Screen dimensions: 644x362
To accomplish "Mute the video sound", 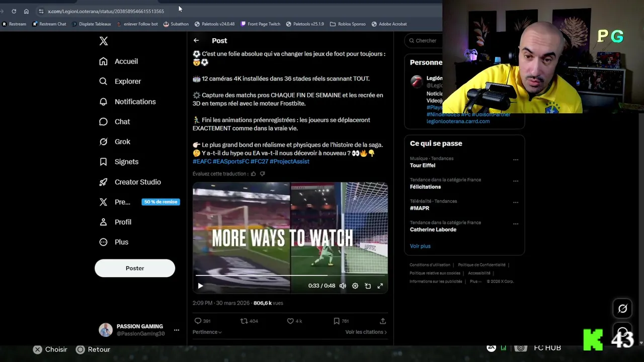I will click(343, 286).
